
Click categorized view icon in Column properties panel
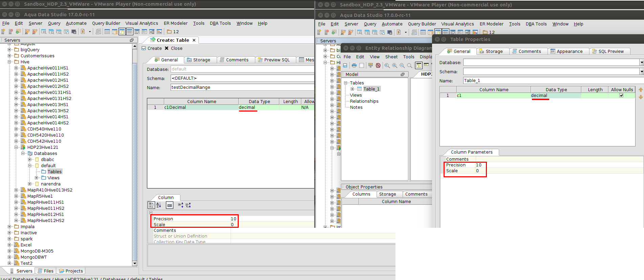pyautogui.click(x=151, y=205)
